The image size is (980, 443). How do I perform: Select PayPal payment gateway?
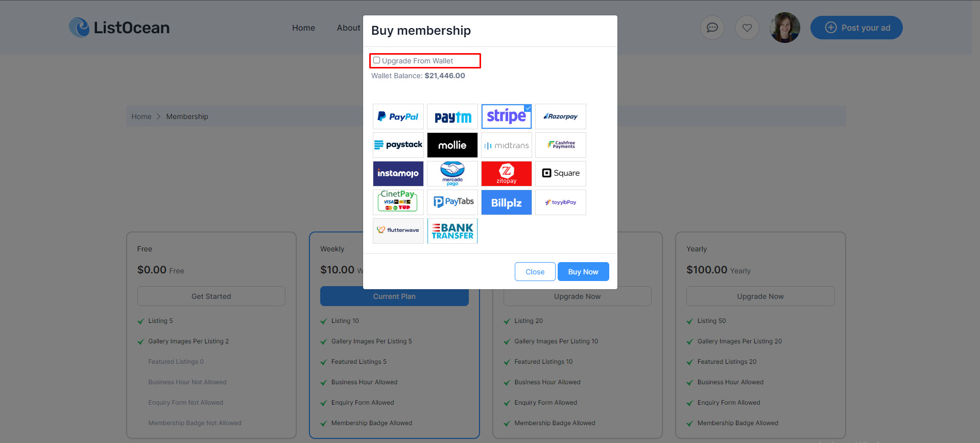[398, 116]
